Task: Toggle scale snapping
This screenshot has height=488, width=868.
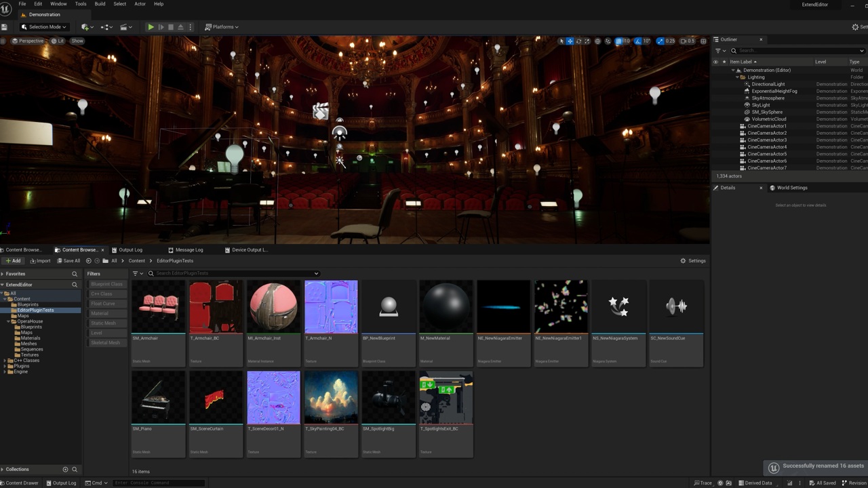Action: coord(660,41)
